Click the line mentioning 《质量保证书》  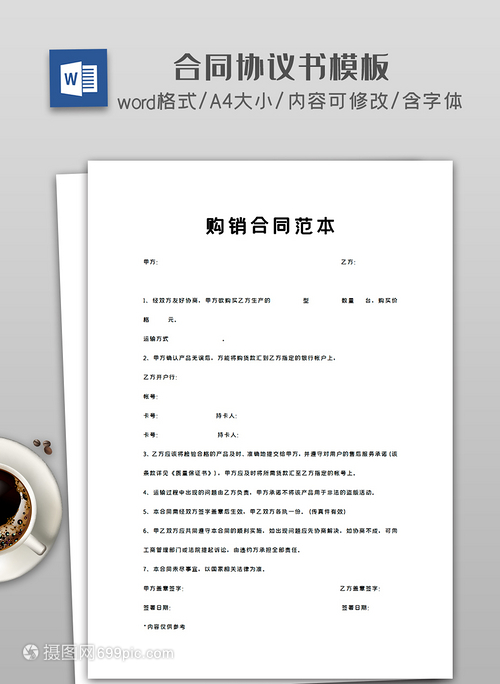pos(250,473)
